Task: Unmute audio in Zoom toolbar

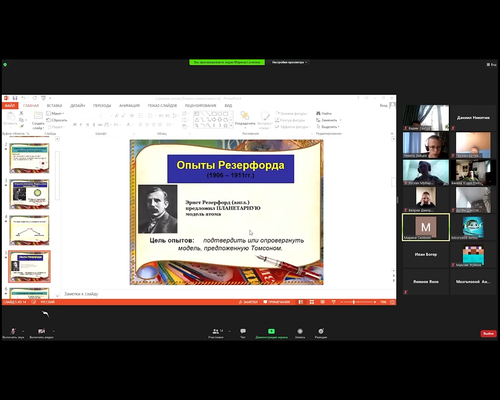Action: 13,333
